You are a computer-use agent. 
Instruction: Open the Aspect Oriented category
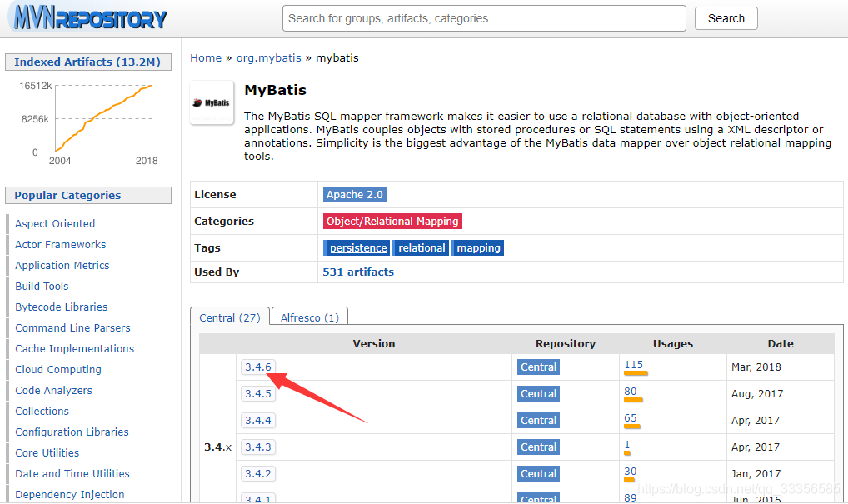pos(55,223)
